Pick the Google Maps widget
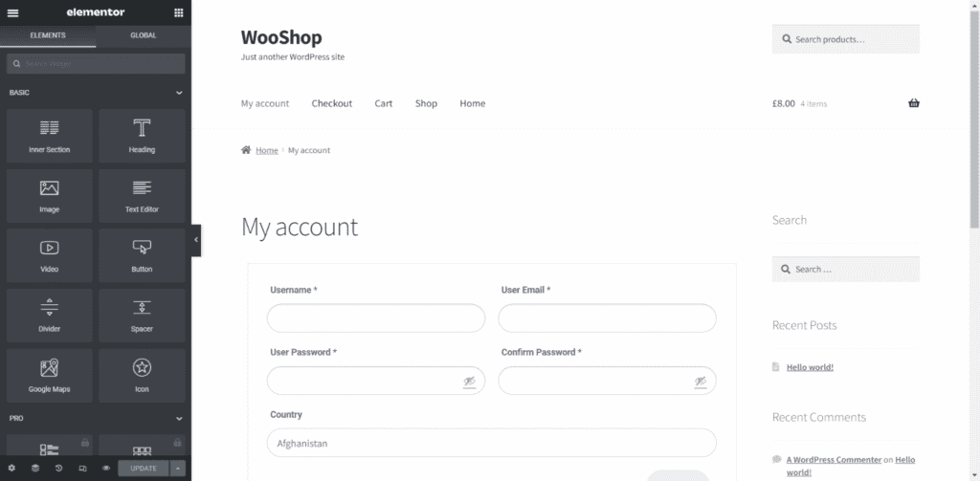This screenshot has height=481, width=980. 50,376
